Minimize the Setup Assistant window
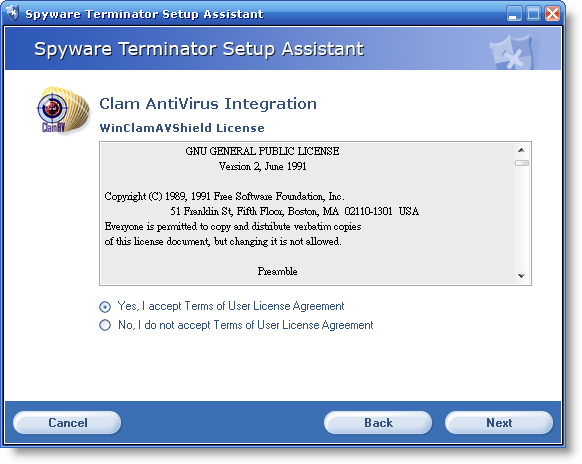The image size is (582, 464). pyautogui.click(x=514, y=14)
